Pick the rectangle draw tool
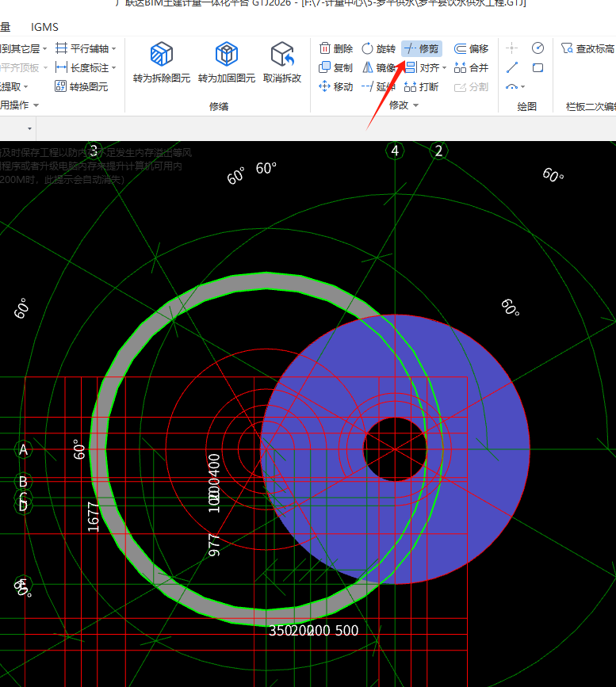The image size is (616, 687). click(538, 67)
